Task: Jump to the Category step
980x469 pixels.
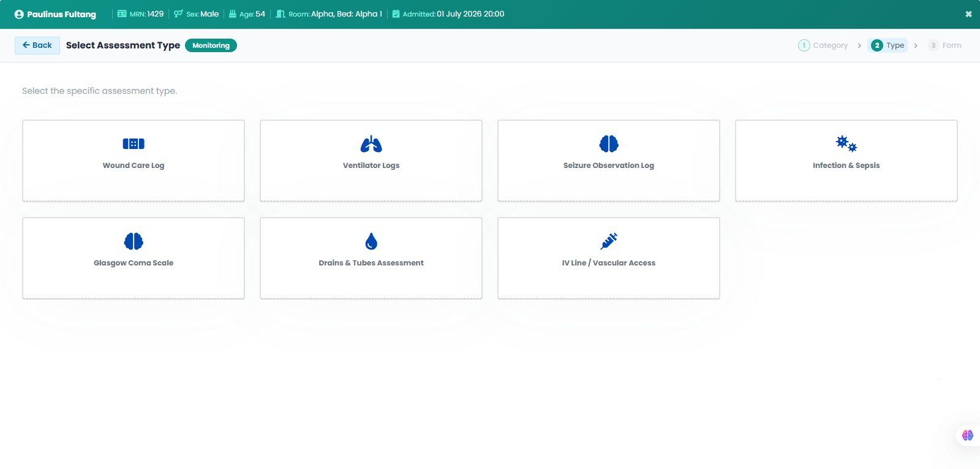Action: [823, 45]
